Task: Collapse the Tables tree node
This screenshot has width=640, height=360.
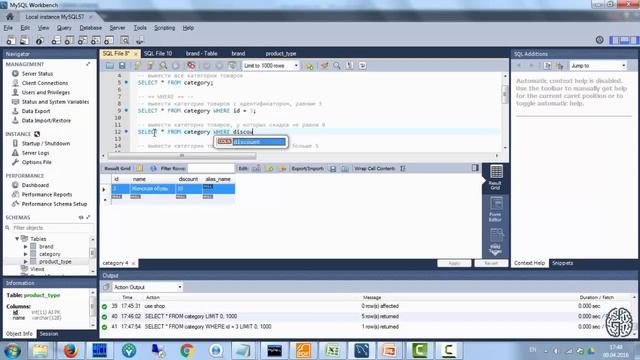Action: coord(17,239)
